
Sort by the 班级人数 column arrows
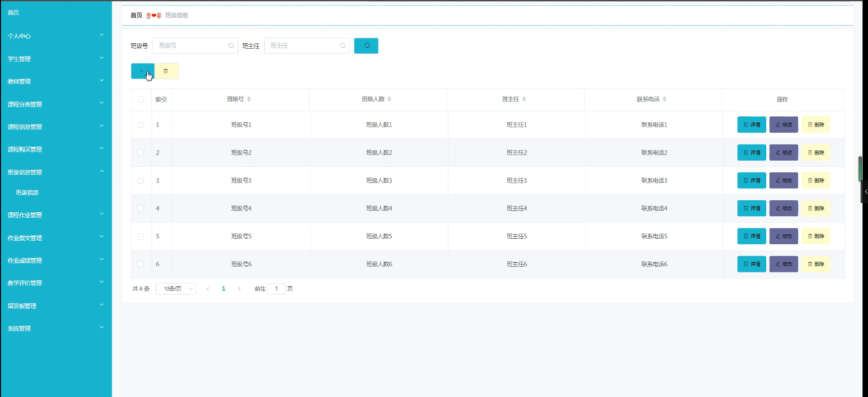(x=389, y=99)
